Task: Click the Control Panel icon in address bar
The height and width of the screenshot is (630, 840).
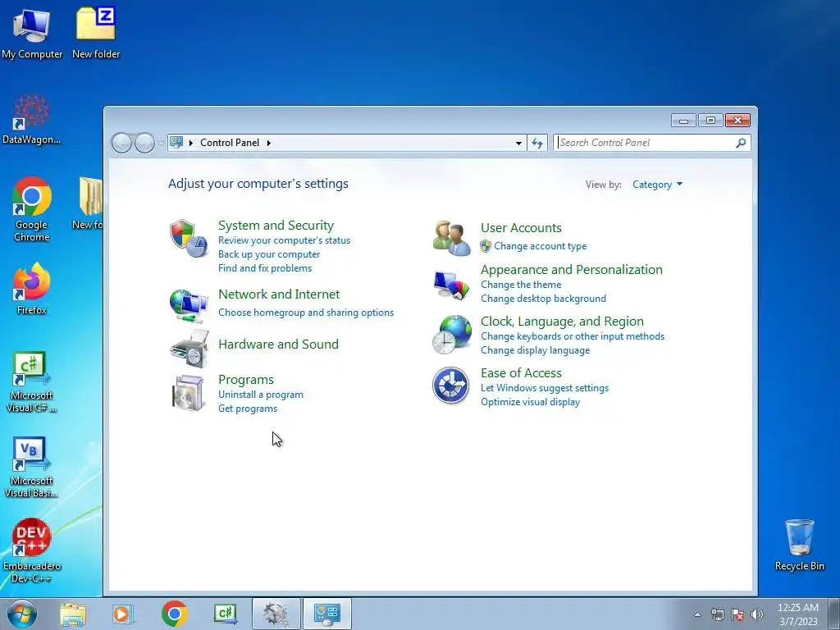Action: click(176, 143)
